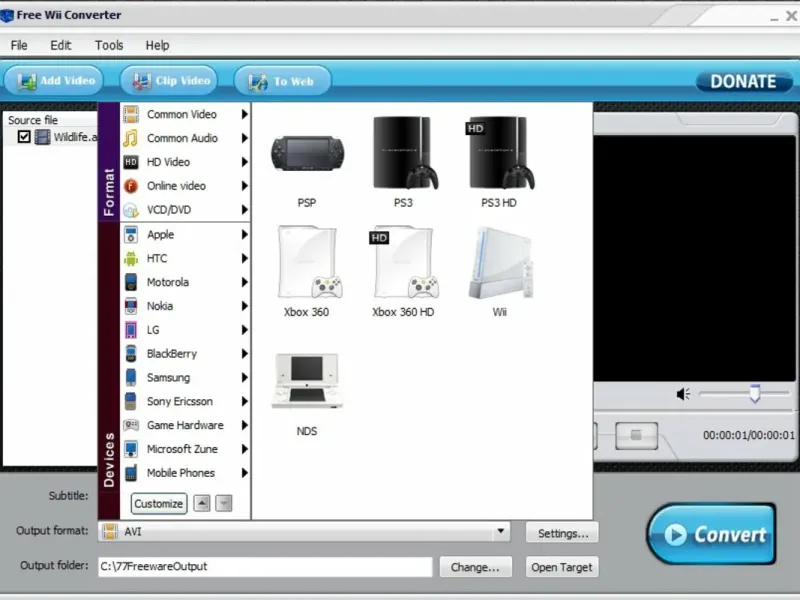Expand the VCD/DVD submenu arrow
Screen dimensions: 800x600
(244, 210)
